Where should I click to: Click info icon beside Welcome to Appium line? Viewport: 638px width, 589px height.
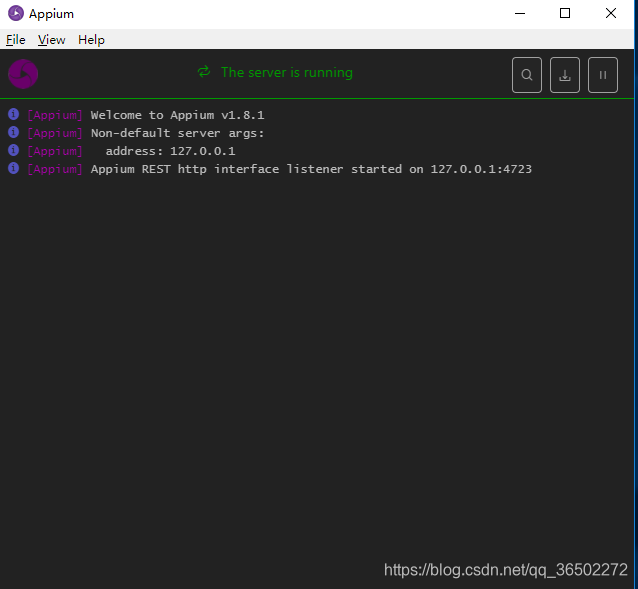[x=13, y=114]
